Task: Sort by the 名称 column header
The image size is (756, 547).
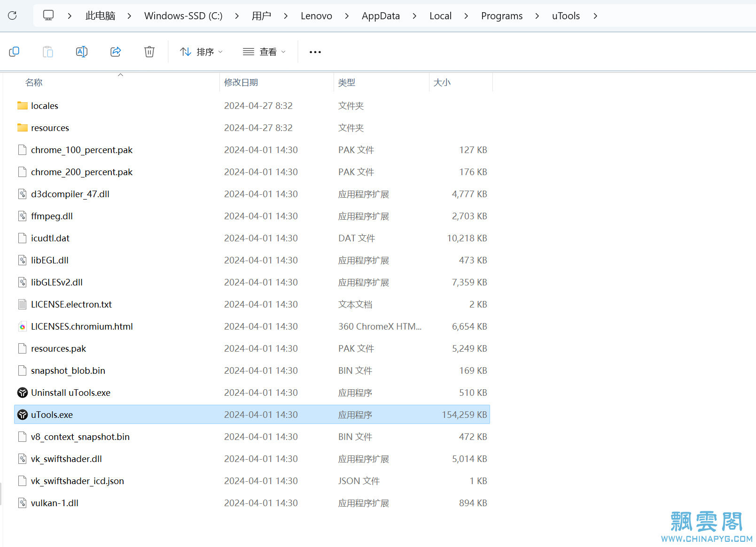Action: [x=34, y=83]
